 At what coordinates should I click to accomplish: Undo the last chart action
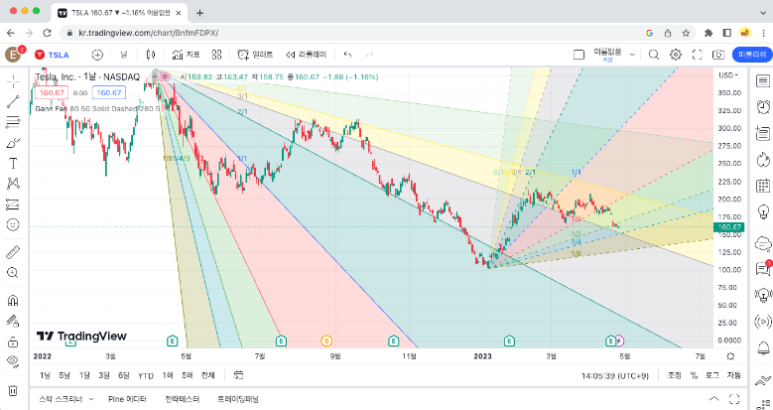[348, 55]
